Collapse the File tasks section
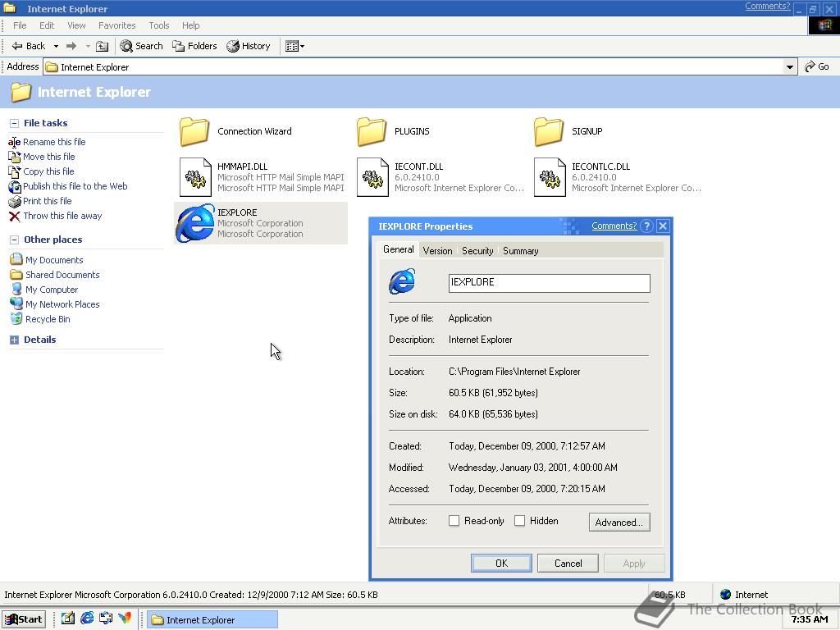 click(14, 123)
